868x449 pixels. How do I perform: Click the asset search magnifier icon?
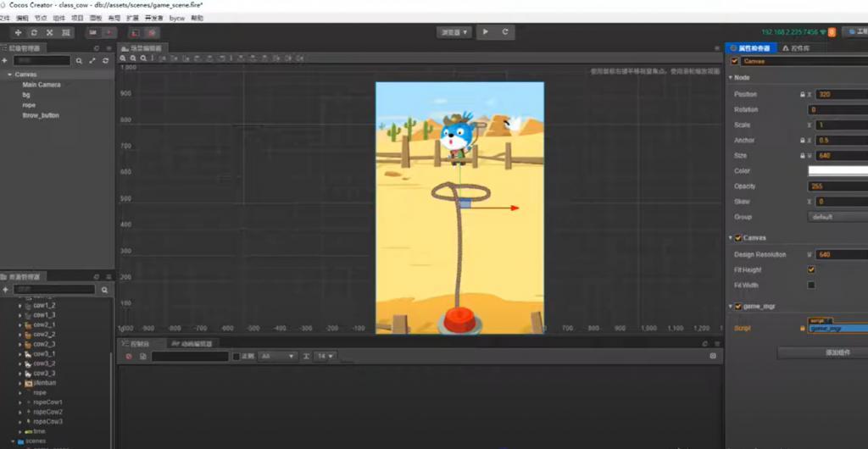[x=104, y=290]
